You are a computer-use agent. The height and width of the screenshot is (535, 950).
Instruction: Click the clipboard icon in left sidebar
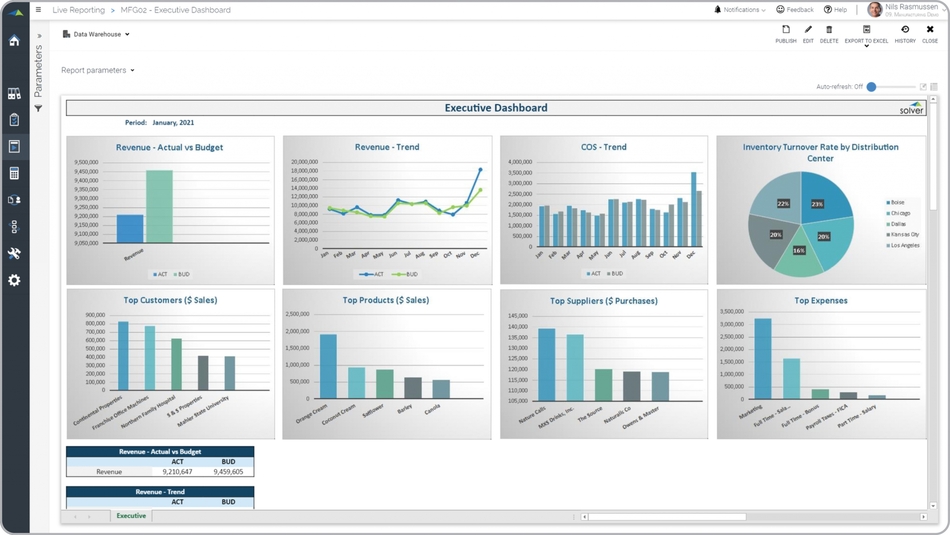(14, 120)
